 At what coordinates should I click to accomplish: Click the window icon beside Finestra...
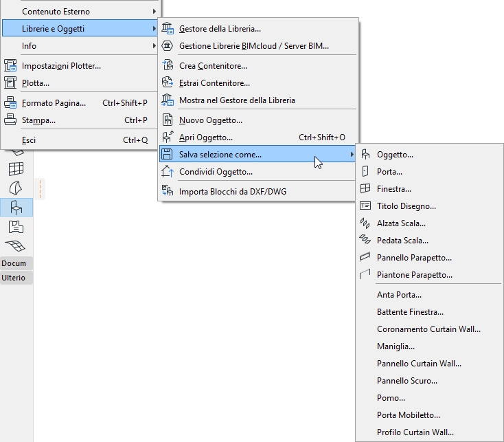click(x=365, y=188)
